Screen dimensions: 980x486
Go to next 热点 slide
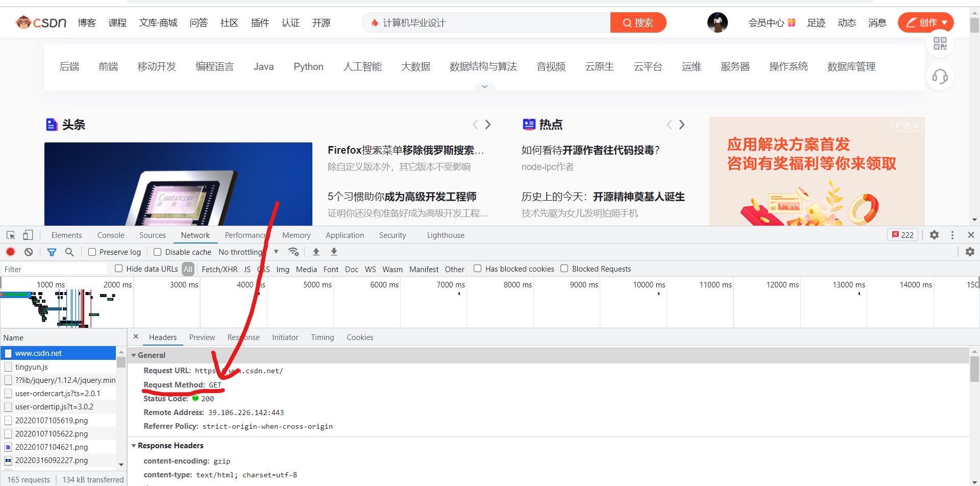coord(682,125)
